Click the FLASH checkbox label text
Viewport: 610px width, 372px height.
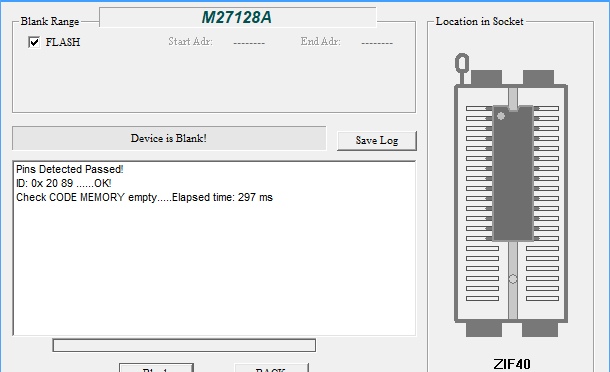coord(63,42)
